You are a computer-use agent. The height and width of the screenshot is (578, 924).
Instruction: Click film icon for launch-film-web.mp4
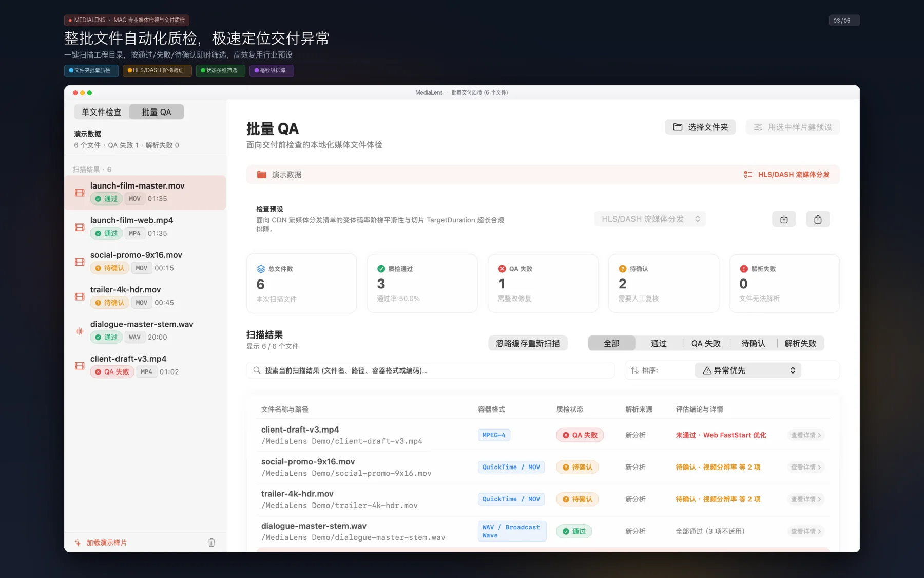(80, 227)
